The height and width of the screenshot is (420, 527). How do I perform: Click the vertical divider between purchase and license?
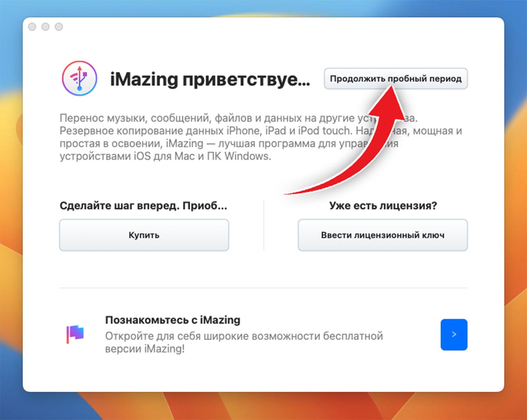coord(263,225)
